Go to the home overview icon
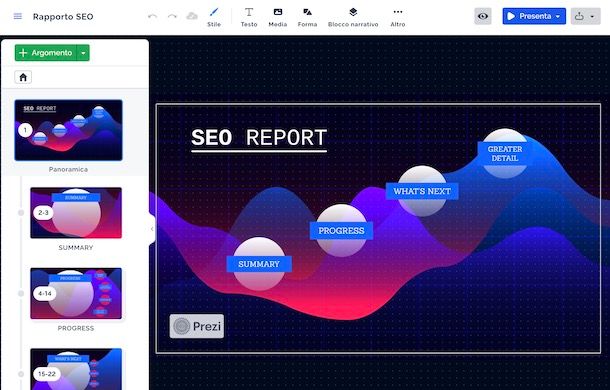The width and height of the screenshot is (610, 390). pos(23,77)
